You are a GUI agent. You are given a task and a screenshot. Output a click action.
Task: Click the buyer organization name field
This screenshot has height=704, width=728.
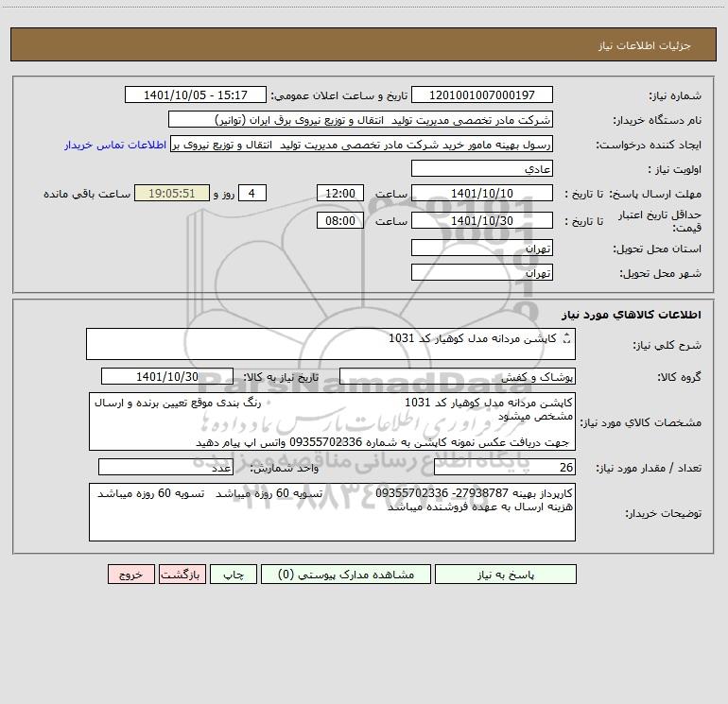click(x=360, y=120)
